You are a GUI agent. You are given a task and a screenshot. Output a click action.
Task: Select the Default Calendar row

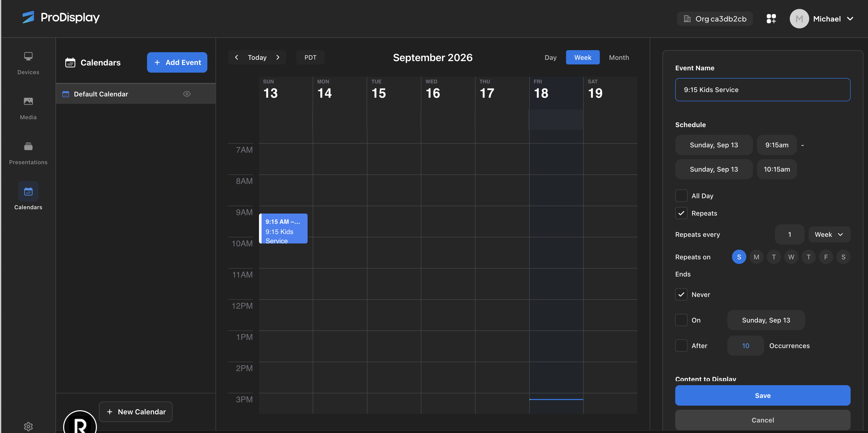[136, 94]
